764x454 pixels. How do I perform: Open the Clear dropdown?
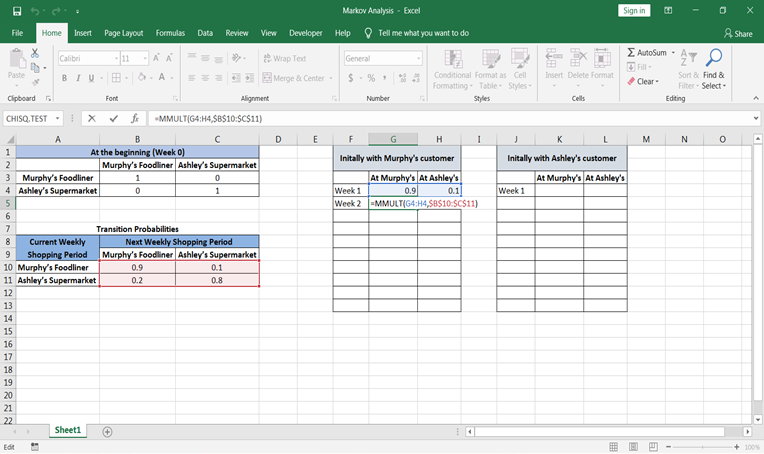(643, 81)
